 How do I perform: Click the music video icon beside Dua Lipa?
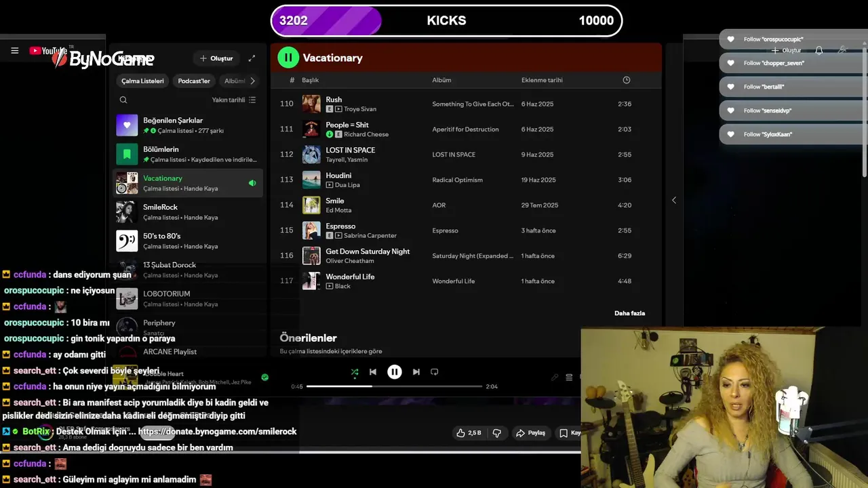coord(330,185)
